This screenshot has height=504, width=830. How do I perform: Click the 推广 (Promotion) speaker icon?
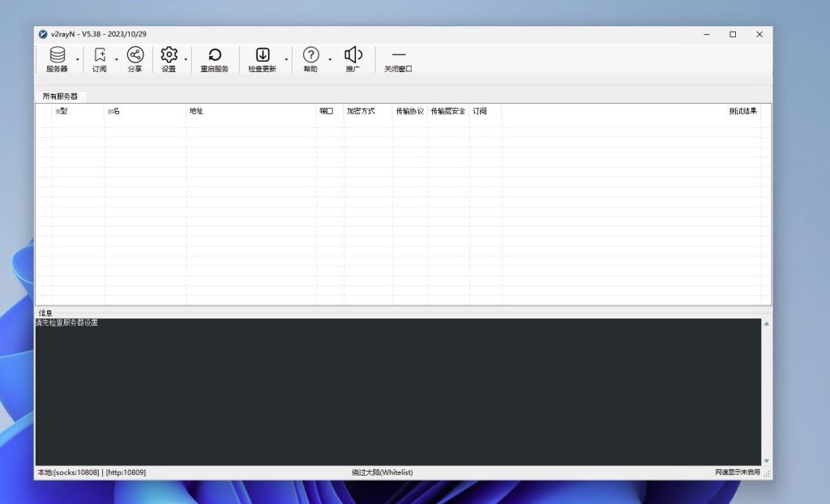click(x=353, y=59)
